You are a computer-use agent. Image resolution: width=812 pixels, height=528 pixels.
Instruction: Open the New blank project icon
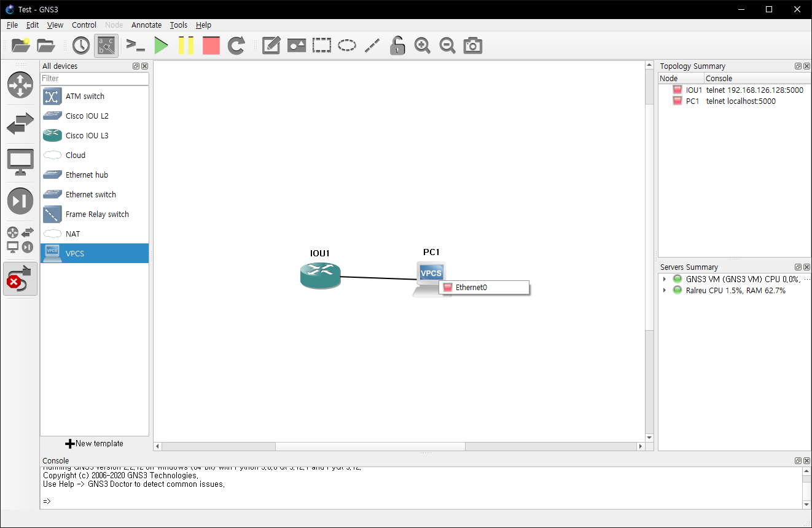pos(20,45)
